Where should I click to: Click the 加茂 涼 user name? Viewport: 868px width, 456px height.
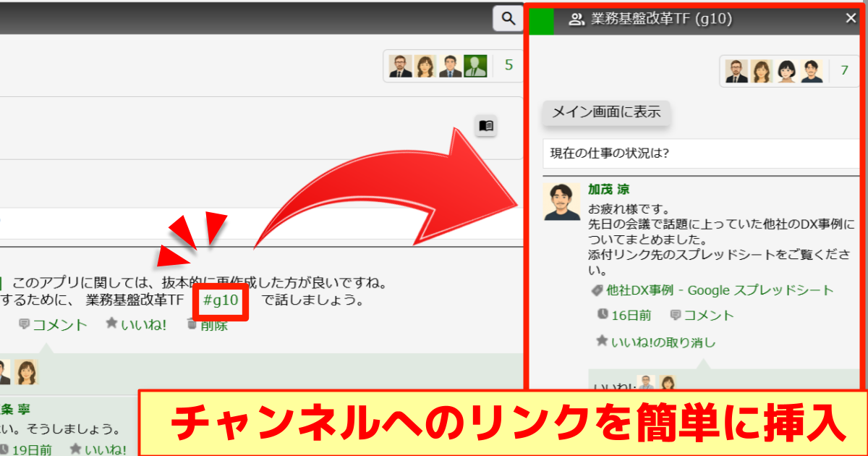[x=608, y=189]
